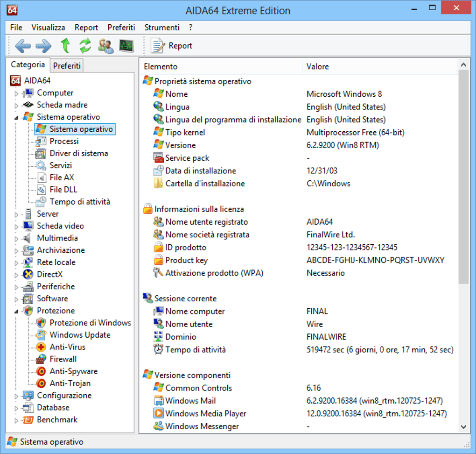Select the Driver di sistema icon
The width and height of the screenshot is (476, 454).
(41, 154)
